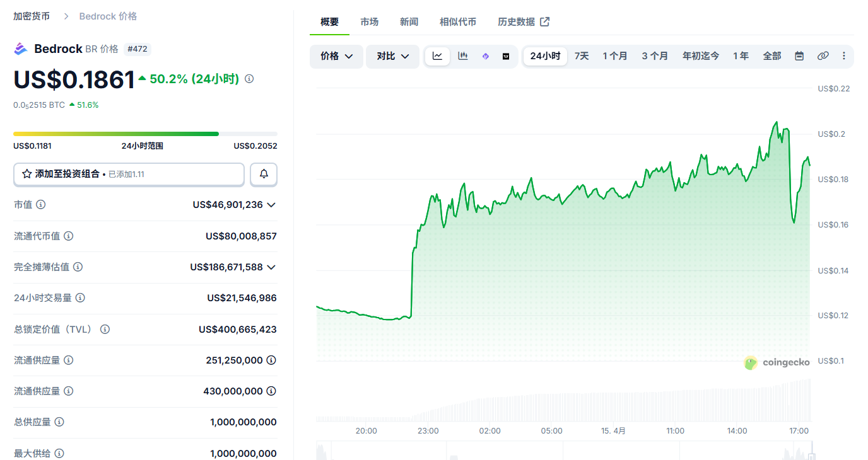Click info icon beside 总锁定价值（TVL）
This screenshot has height=460, width=868.
(105, 329)
